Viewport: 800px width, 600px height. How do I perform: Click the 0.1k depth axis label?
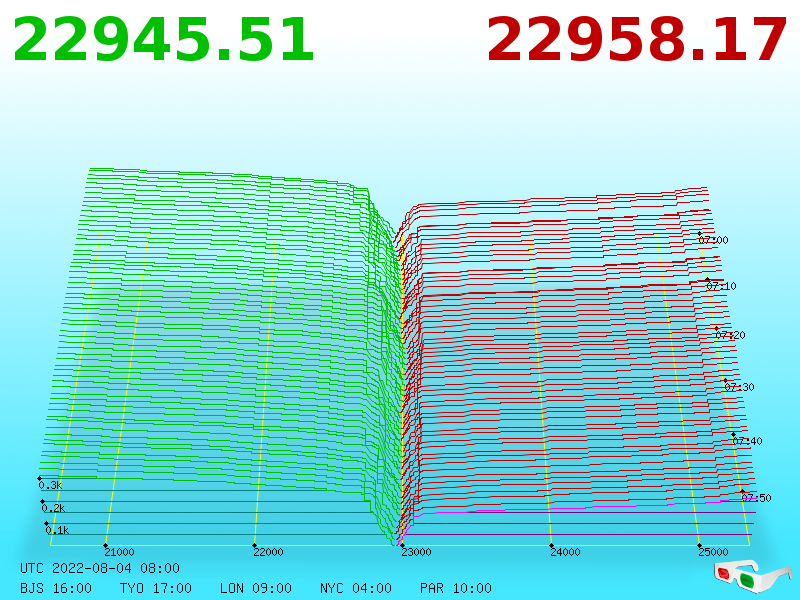coord(58,531)
